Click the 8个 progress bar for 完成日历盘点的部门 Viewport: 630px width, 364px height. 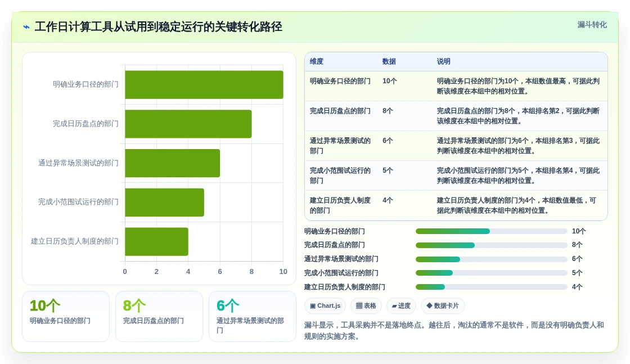coord(492,245)
